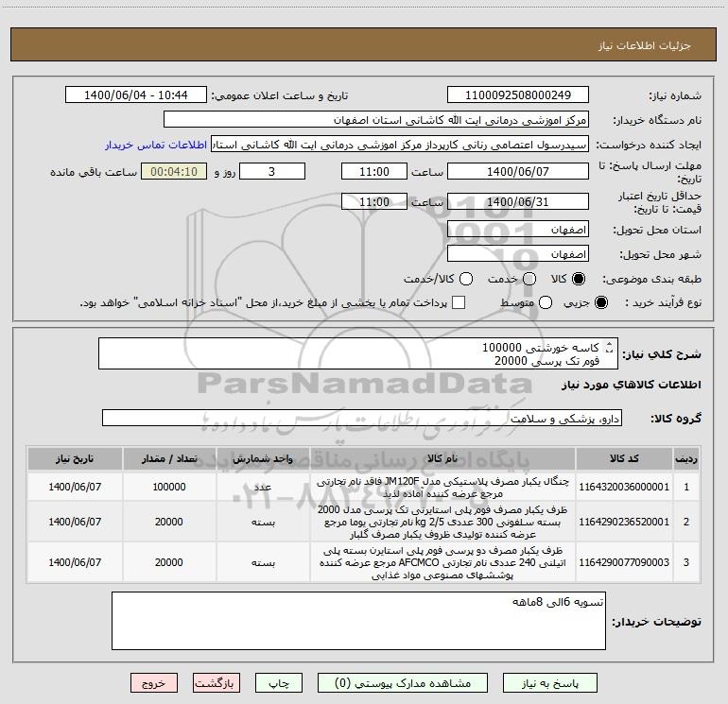The width and height of the screenshot is (728, 704).
Task: Click the remaining days field showing 3
Action: 272,171
